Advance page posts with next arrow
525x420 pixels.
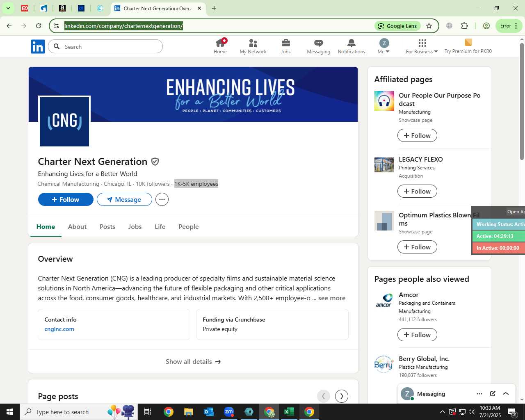pos(342,396)
